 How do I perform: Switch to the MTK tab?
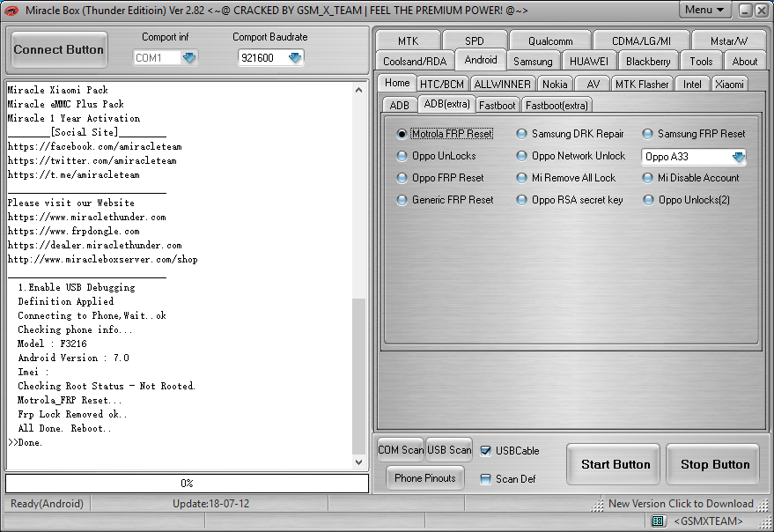pyautogui.click(x=408, y=41)
